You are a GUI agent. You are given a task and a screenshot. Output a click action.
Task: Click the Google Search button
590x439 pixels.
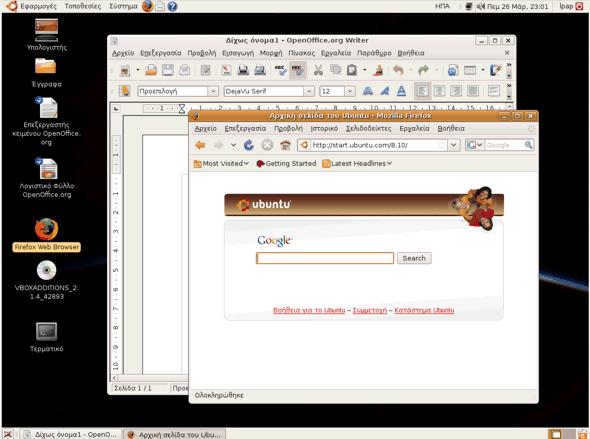click(x=414, y=258)
